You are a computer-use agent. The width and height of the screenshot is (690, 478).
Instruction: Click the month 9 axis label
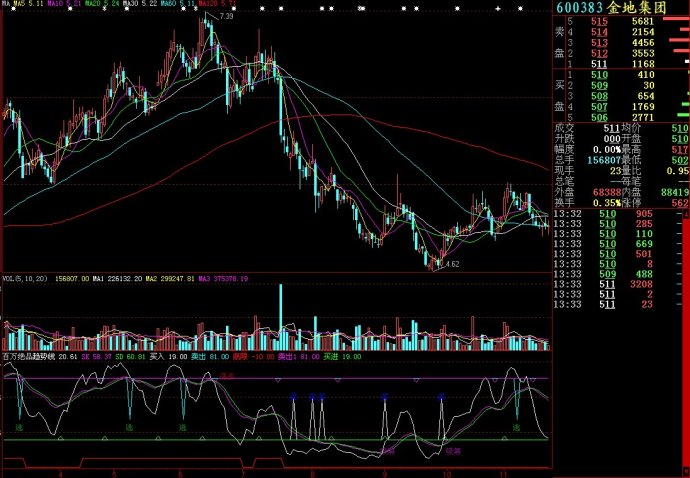(x=385, y=474)
